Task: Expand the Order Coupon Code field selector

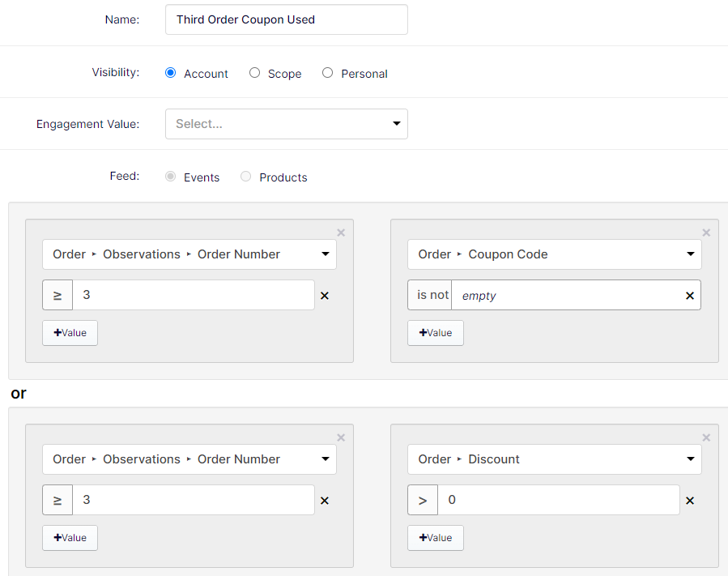Action: [555, 254]
